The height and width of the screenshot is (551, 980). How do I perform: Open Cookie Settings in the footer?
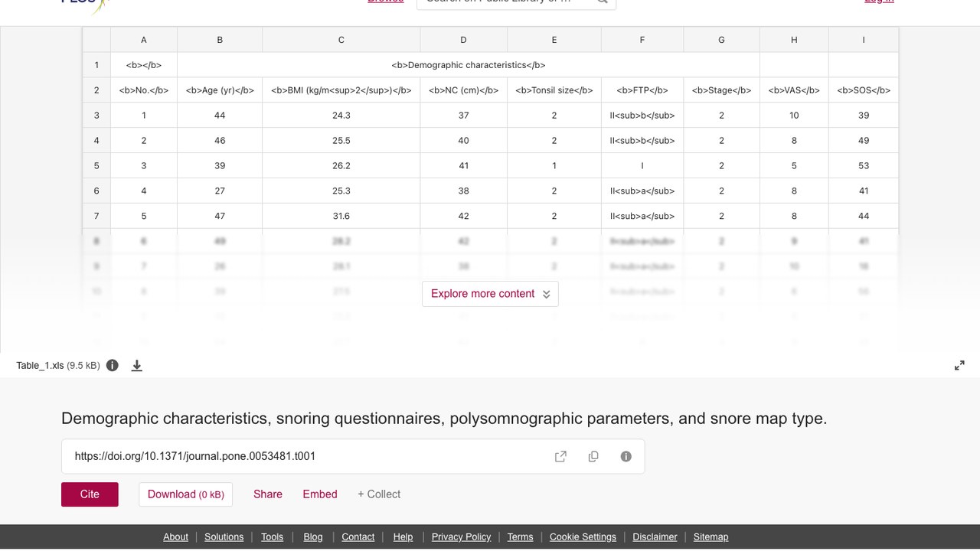click(x=583, y=536)
